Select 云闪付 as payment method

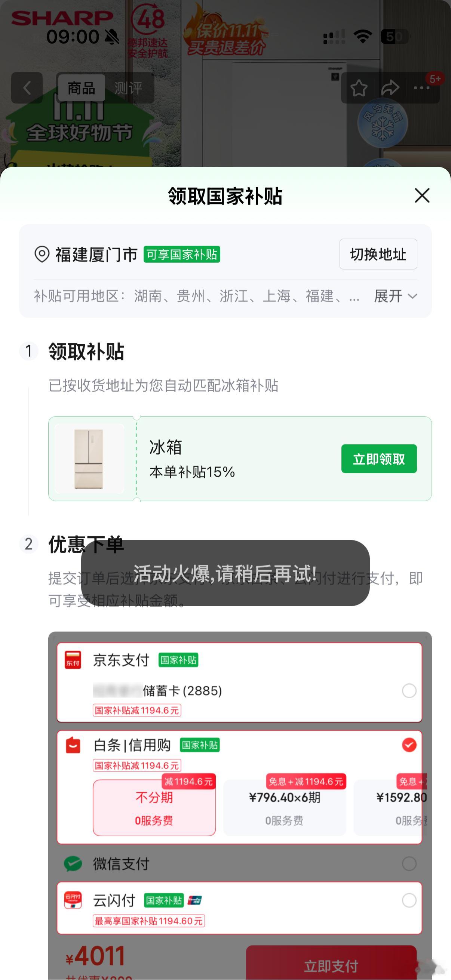[x=409, y=900]
